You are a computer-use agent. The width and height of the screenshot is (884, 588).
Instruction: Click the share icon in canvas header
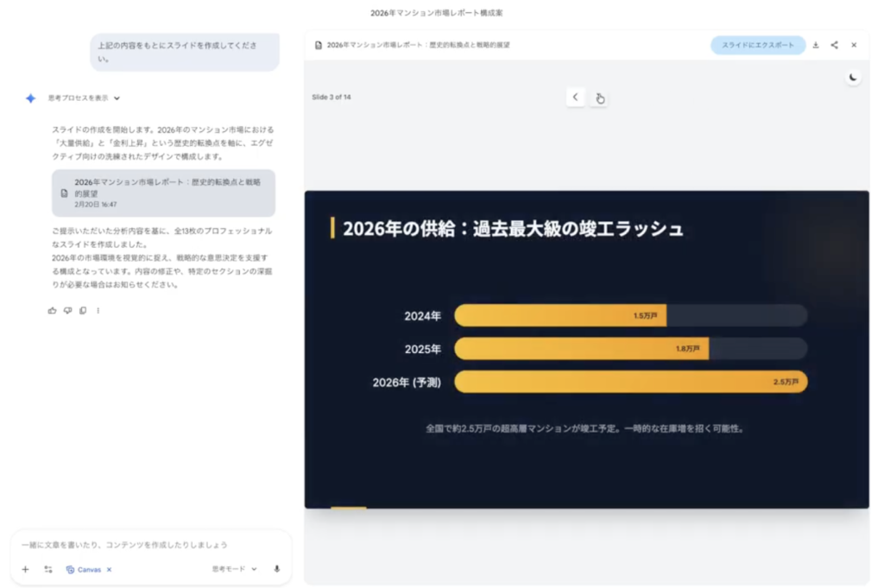click(x=835, y=45)
